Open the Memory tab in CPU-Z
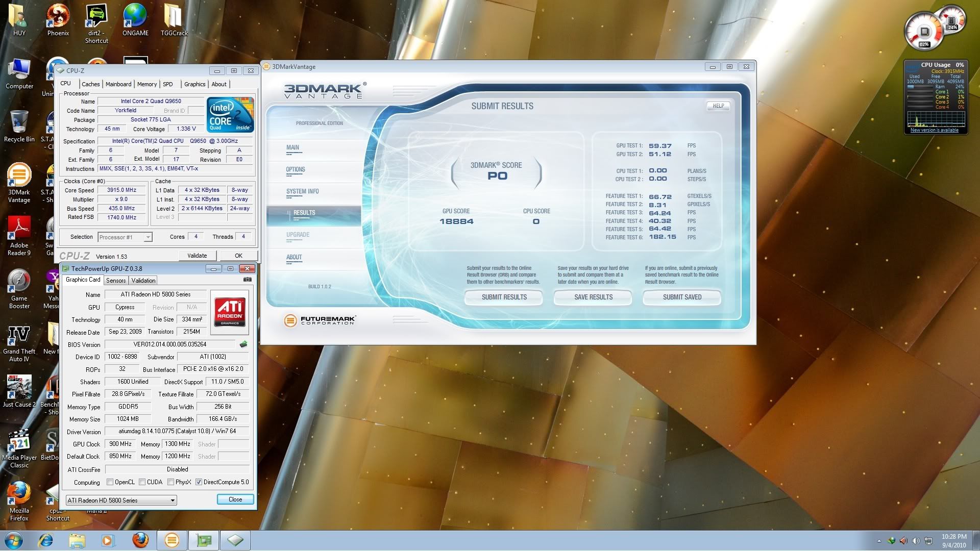This screenshot has width=980, height=551. [147, 84]
